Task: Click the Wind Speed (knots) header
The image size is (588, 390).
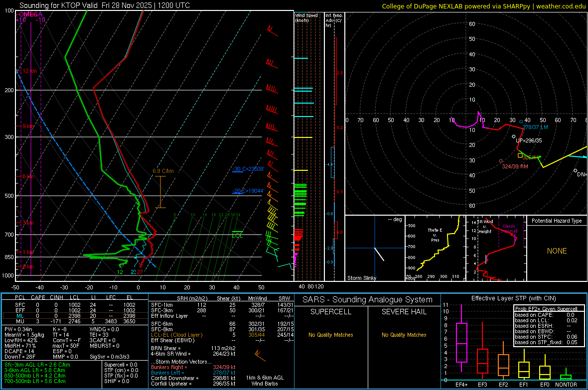Action: pos(306,17)
